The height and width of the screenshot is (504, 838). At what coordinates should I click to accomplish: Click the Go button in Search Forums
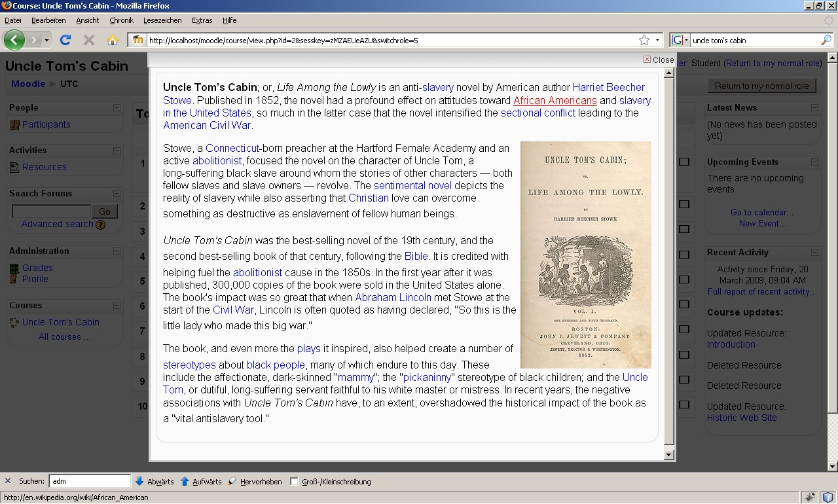coord(105,211)
